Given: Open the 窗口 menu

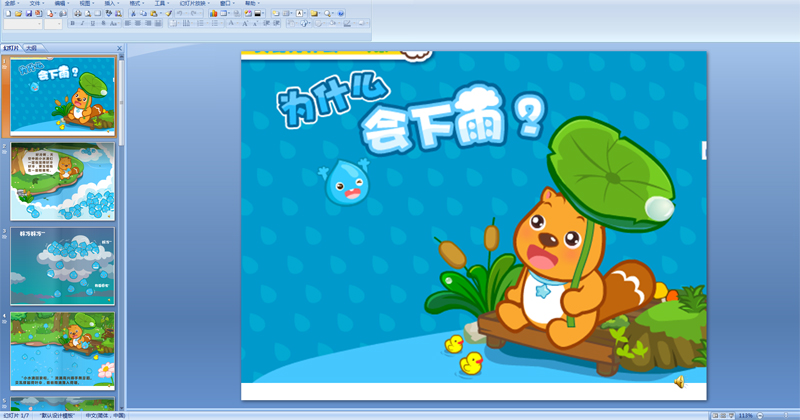Looking at the screenshot, I should click(x=227, y=4).
